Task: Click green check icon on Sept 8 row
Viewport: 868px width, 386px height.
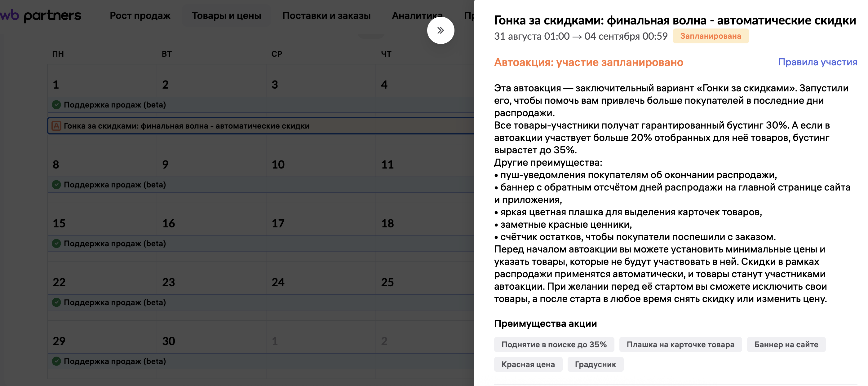Action: coord(56,185)
